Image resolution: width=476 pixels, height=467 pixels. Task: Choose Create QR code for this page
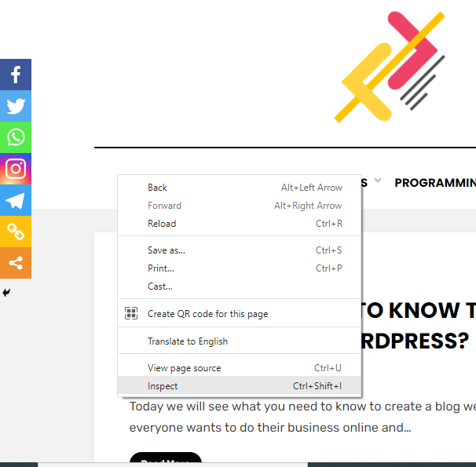pos(240,314)
